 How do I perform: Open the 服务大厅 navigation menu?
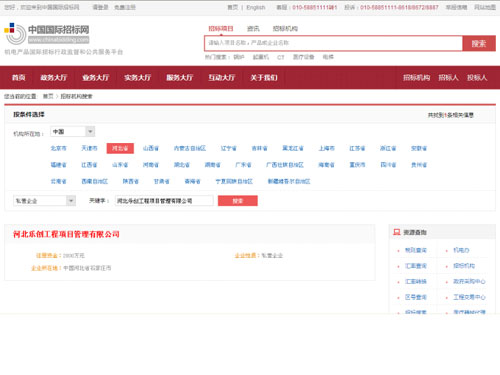[180, 78]
